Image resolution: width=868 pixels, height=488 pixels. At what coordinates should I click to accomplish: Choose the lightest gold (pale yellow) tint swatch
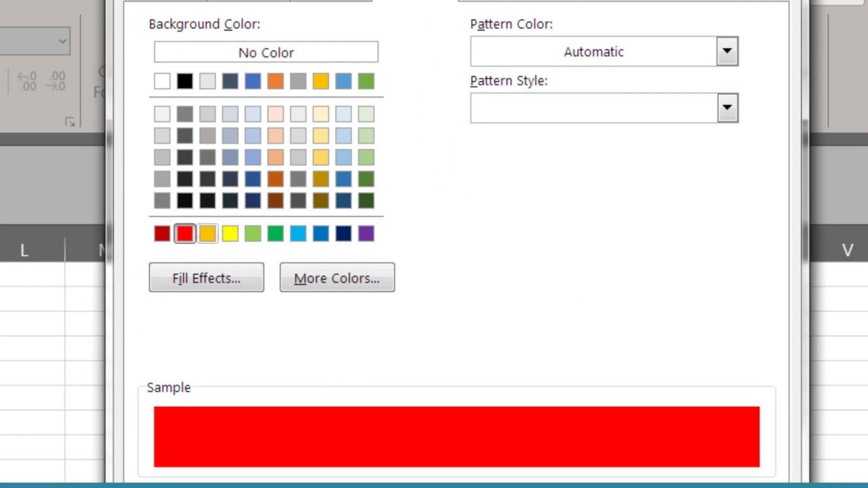point(321,114)
